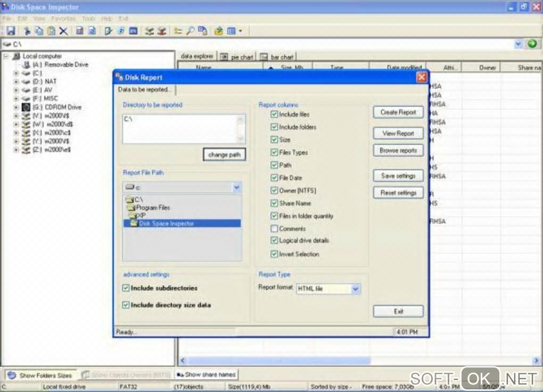Uncheck the Size report column
This screenshot has height=392, width=543.
click(274, 140)
